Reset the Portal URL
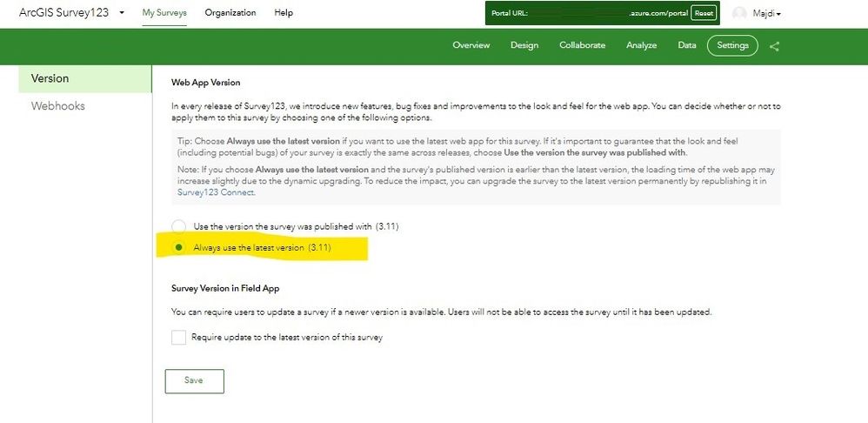The height and width of the screenshot is (423, 868). tap(704, 13)
